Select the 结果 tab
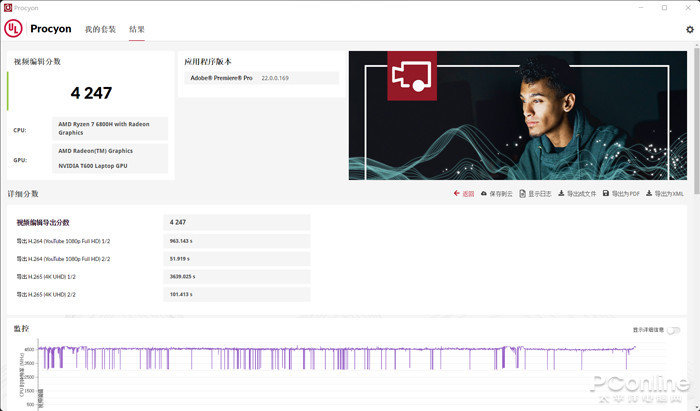Image resolution: width=700 pixels, height=411 pixels. (137, 29)
